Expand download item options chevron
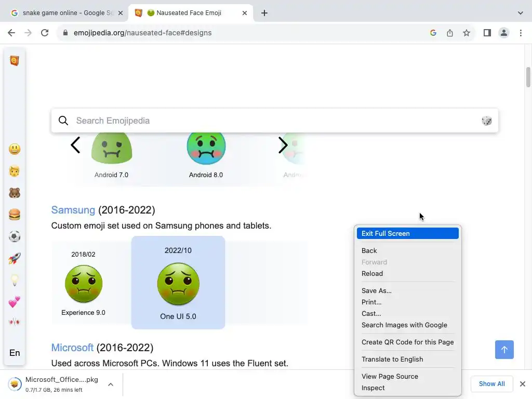The width and height of the screenshot is (532, 399). coord(111,384)
